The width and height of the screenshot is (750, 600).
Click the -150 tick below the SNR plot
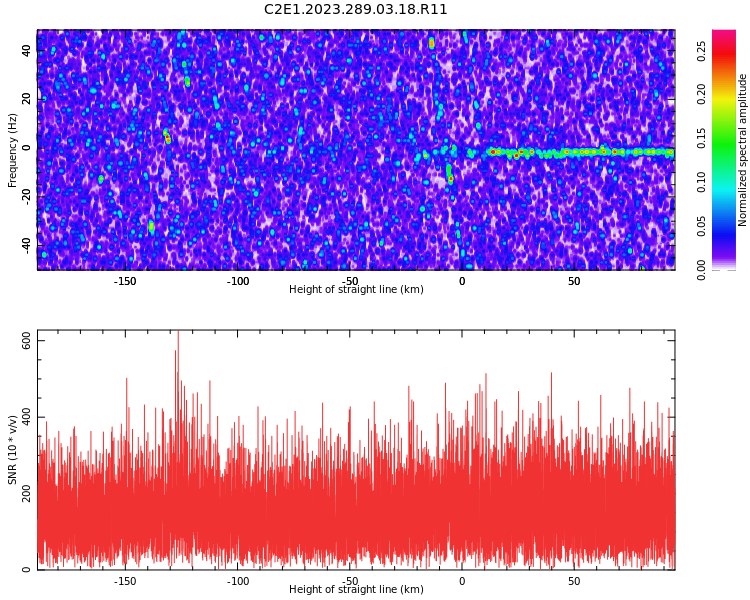click(x=125, y=581)
